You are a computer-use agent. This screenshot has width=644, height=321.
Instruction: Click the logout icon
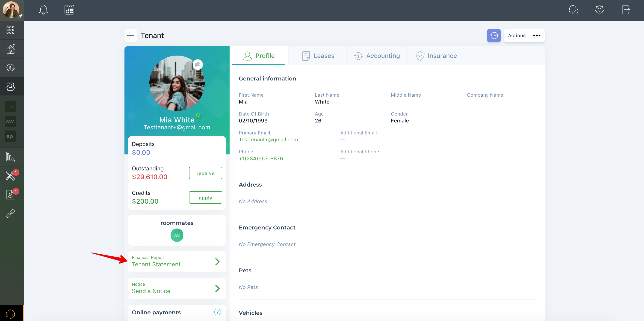click(x=626, y=10)
